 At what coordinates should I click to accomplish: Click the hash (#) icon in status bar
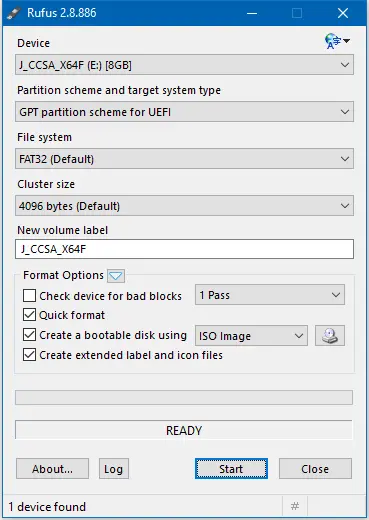point(295,507)
